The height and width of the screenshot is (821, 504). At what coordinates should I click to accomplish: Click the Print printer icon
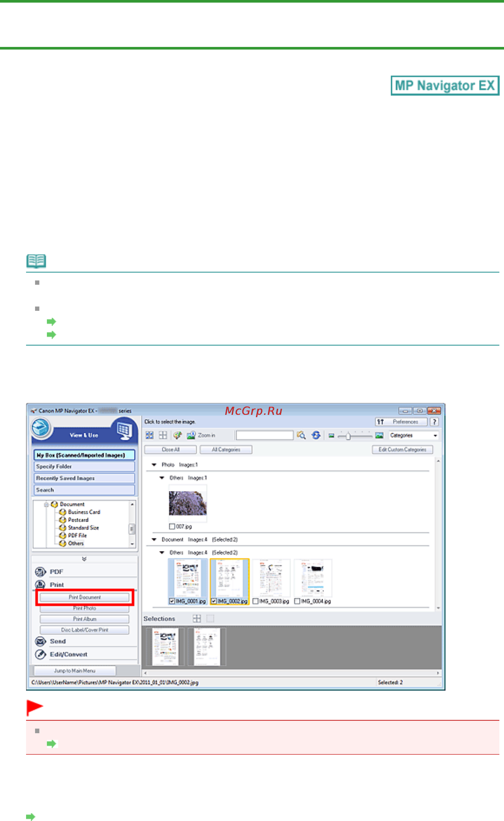pyautogui.click(x=40, y=585)
